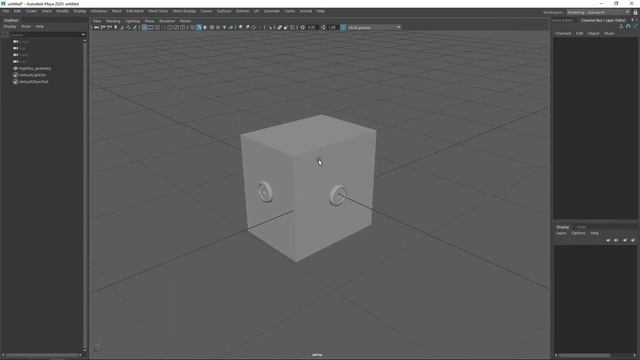Enable Motion Blur icon in viewport toolbar
640x360 pixels.
click(x=247, y=28)
